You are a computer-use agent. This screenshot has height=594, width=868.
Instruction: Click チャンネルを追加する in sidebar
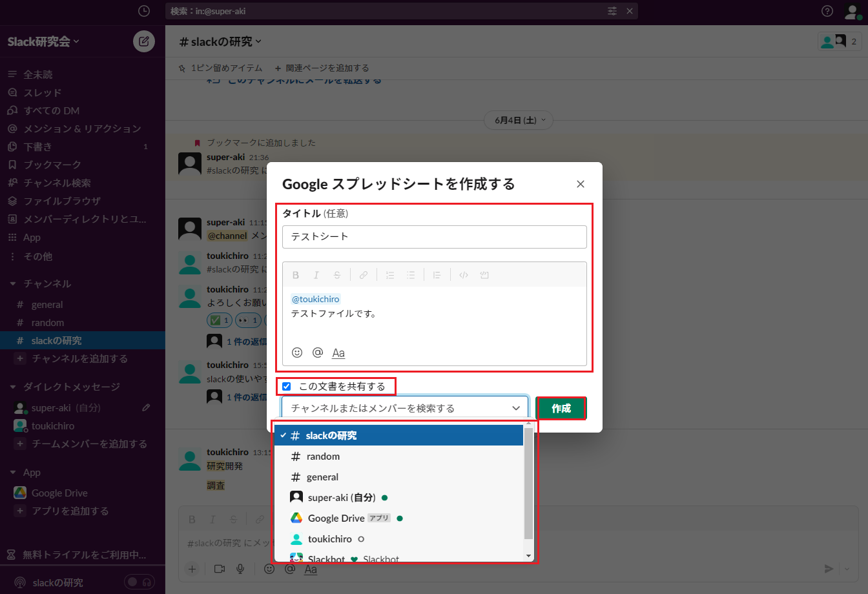79,359
